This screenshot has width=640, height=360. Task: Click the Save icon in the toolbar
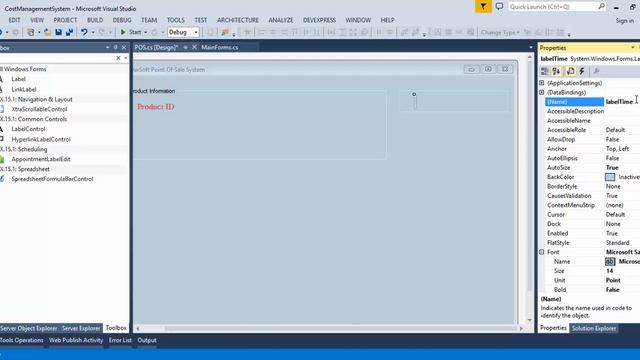coord(58,32)
